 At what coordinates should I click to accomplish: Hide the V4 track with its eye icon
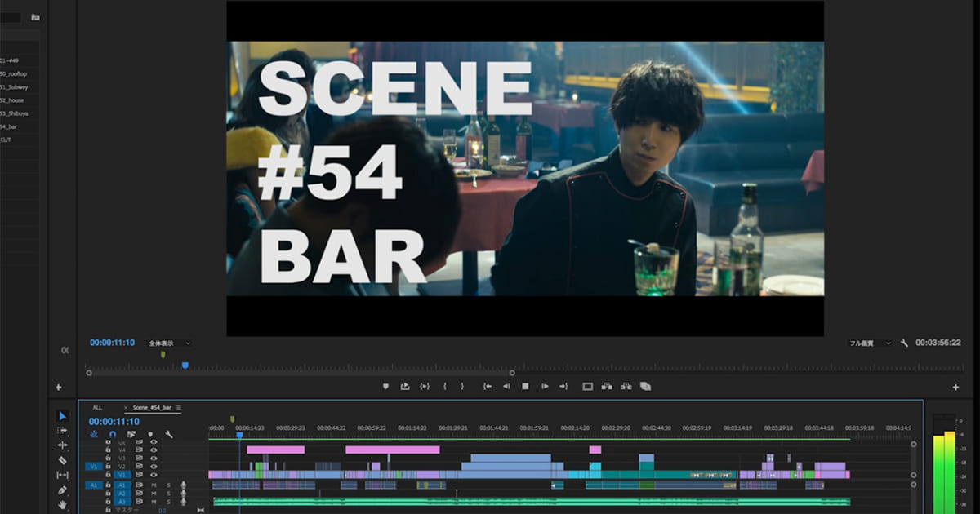(x=154, y=450)
